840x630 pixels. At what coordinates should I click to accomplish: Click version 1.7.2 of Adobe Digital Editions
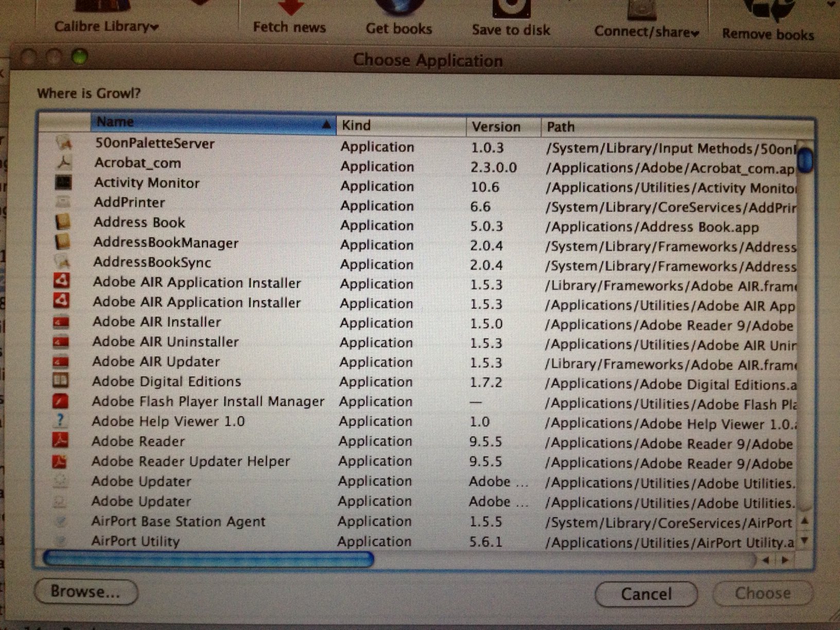pos(485,382)
